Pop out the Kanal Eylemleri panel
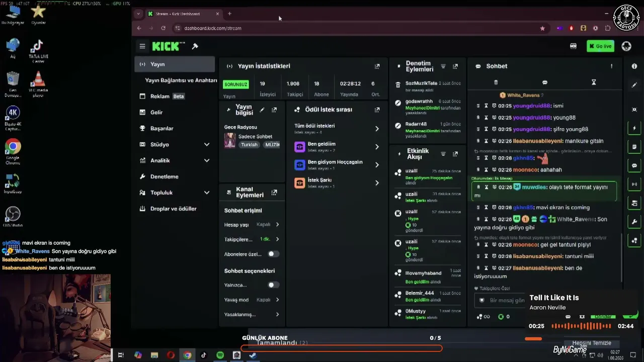This screenshot has width=644, height=362. pos(274,192)
